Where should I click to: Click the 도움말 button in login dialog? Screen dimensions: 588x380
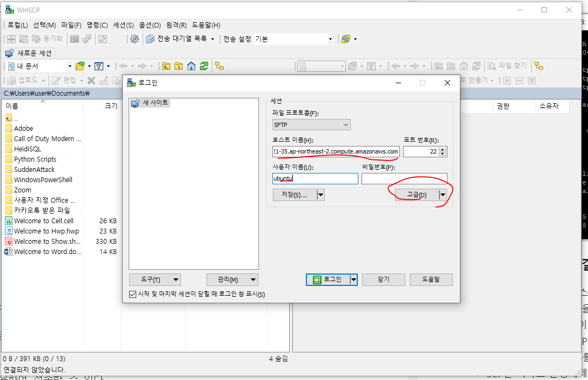click(x=431, y=279)
